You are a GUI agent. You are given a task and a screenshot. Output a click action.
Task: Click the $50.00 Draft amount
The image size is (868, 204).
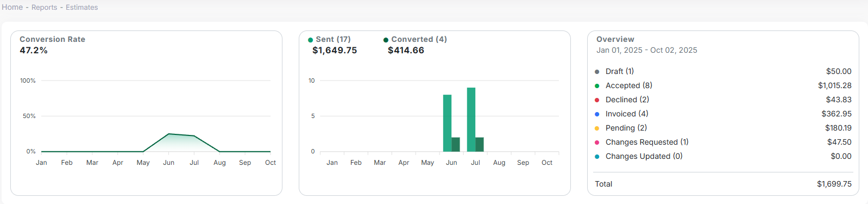point(839,71)
